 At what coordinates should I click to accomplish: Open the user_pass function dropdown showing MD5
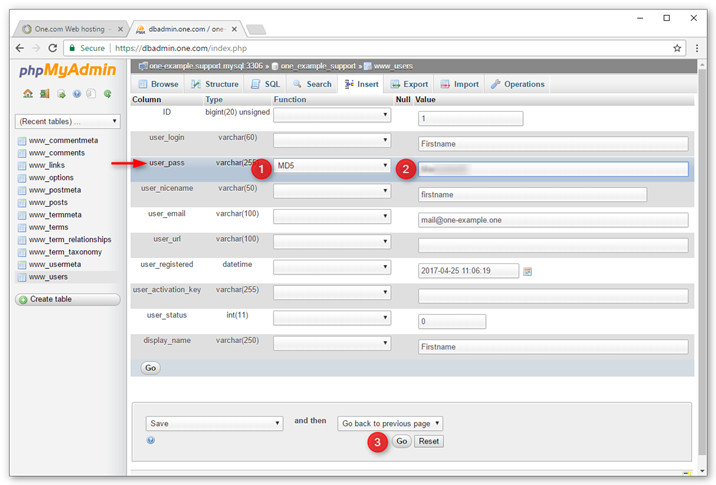point(332,165)
